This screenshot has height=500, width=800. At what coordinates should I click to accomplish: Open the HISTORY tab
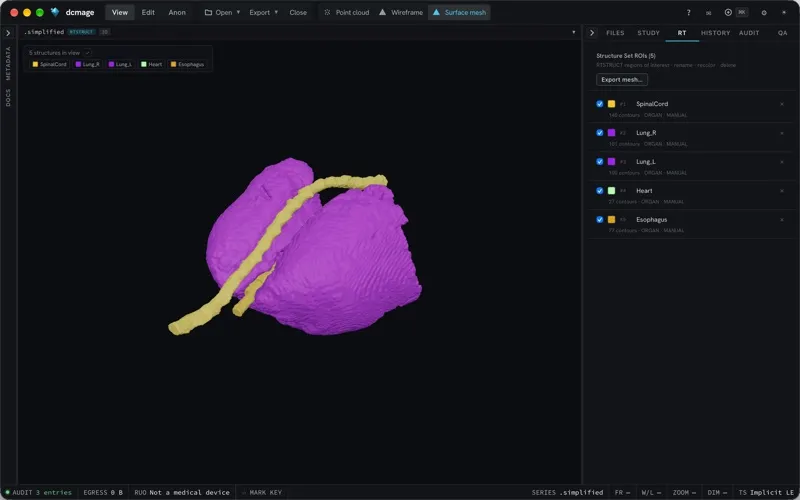715,33
